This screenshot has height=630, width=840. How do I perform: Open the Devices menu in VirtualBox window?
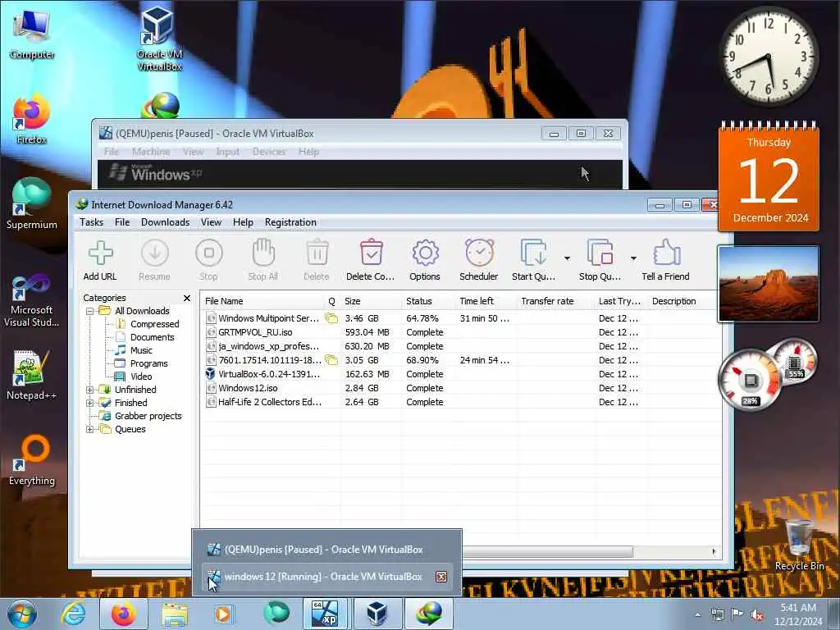(x=269, y=152)
